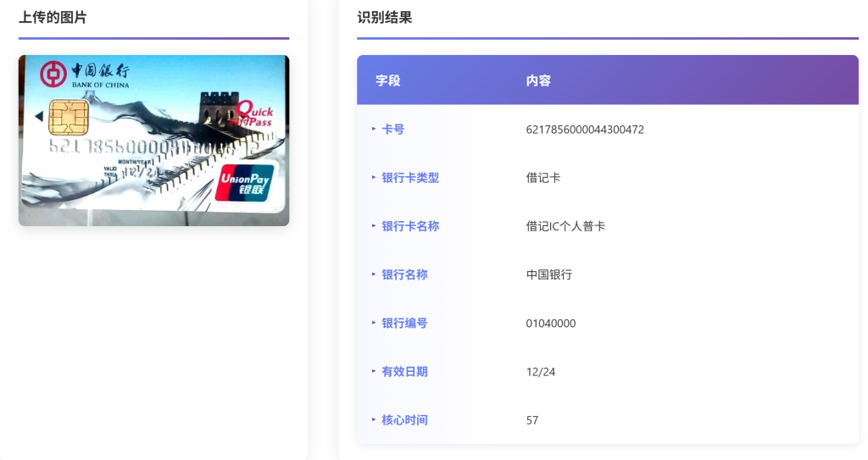Click the 识别结果 heading
This screenshot has width=868, height=460.
385,18
